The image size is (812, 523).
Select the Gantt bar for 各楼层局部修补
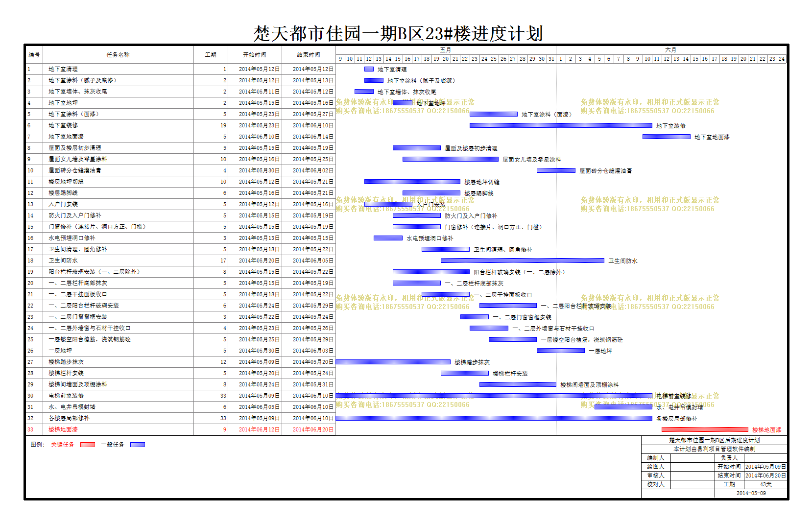tap(494, 418)
